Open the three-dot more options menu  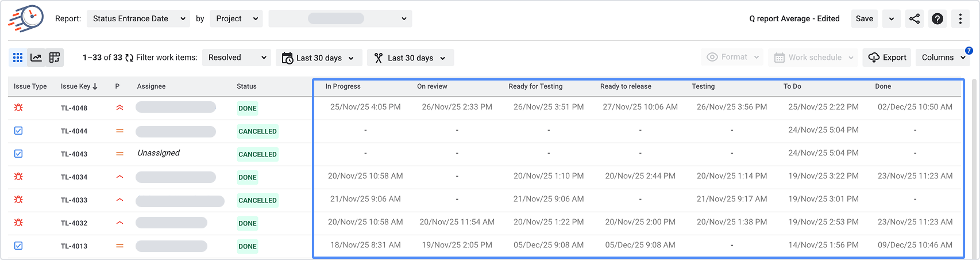(x=960, y=18)
